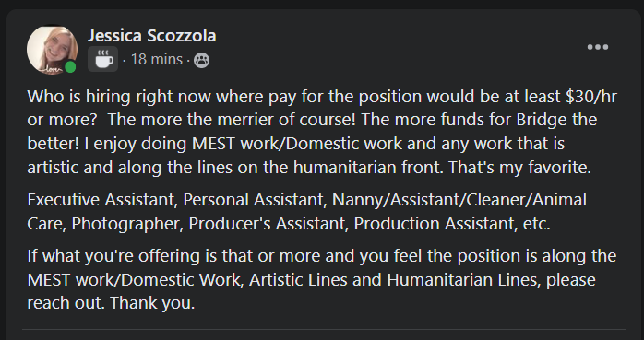Click the coffee cup badge icon

102,59
